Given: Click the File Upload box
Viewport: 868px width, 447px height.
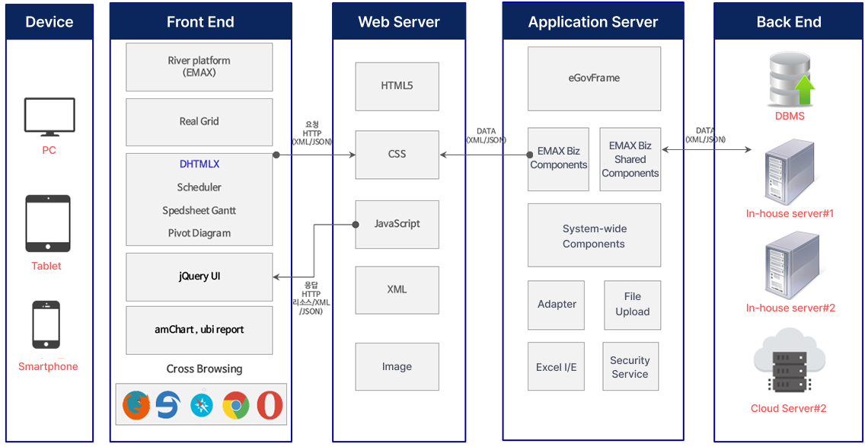Looking at the screenshot, I should pyautogui.click(x=632, y=305).
